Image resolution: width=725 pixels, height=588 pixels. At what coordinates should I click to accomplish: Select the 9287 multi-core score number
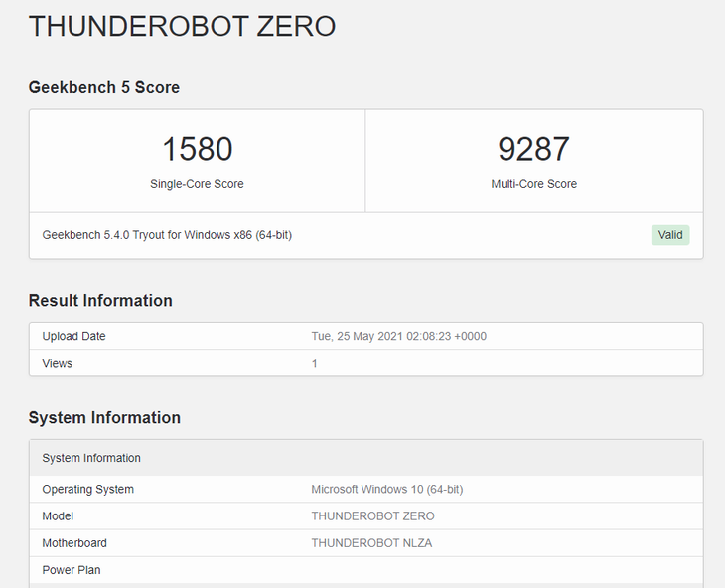click(x=533, y=149)
